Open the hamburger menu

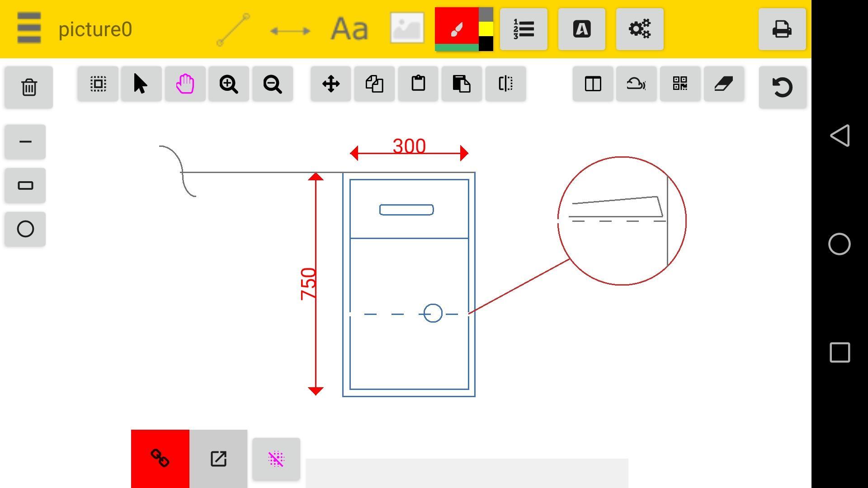[x=29, y=28]
